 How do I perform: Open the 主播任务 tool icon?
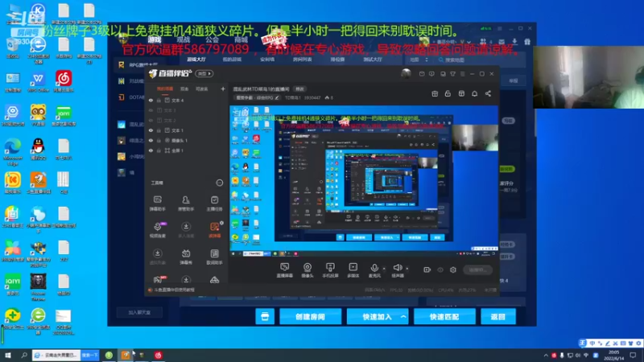(x=214, y=204)
